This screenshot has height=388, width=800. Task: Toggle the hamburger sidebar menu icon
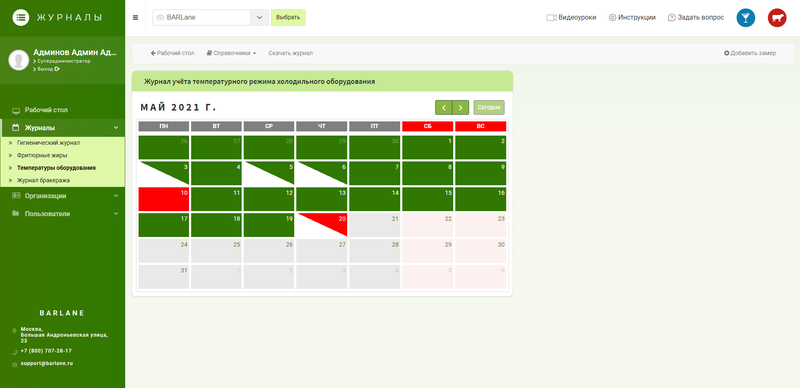coord(135,17)
